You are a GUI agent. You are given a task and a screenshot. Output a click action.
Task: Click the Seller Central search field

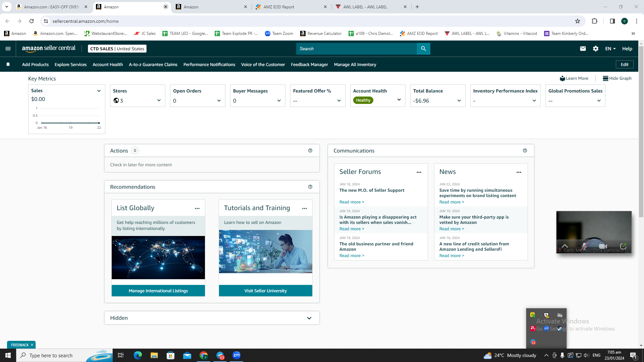coord(357,49)
